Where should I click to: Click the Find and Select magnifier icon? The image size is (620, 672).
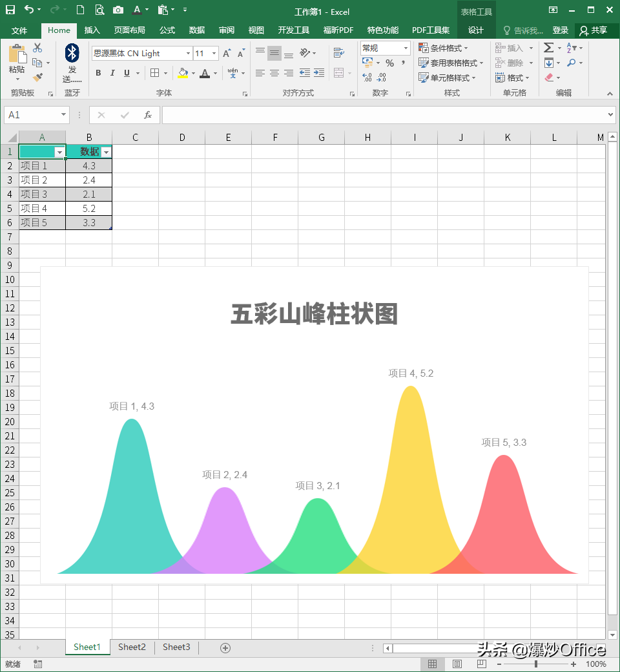571,63
